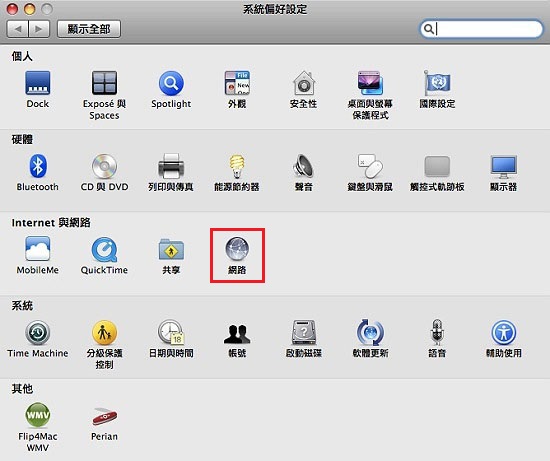Click the 顯示全部 (Show All) button
This screenshot has height=461, width=550.
89,29
